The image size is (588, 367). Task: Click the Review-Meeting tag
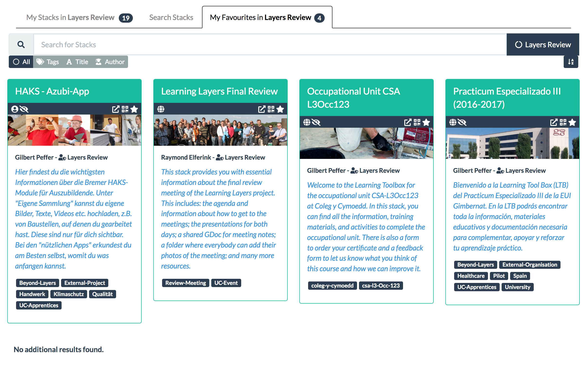click(x=185, y=283)
